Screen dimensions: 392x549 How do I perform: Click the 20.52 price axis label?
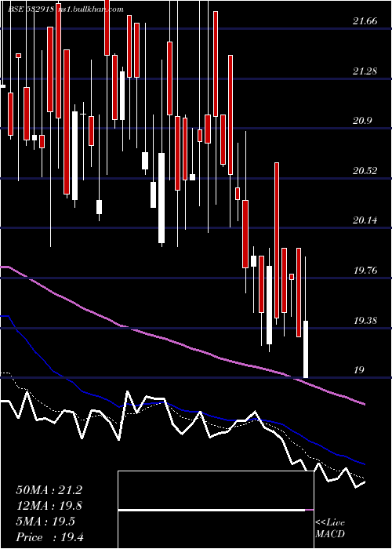[365, 171]
